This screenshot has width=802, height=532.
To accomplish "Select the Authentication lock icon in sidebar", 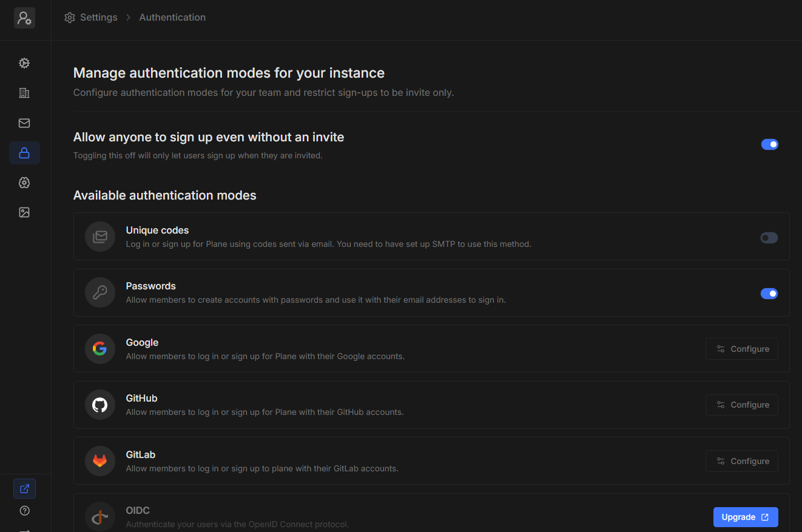I will pyautogui.click(x=24, y=153).
